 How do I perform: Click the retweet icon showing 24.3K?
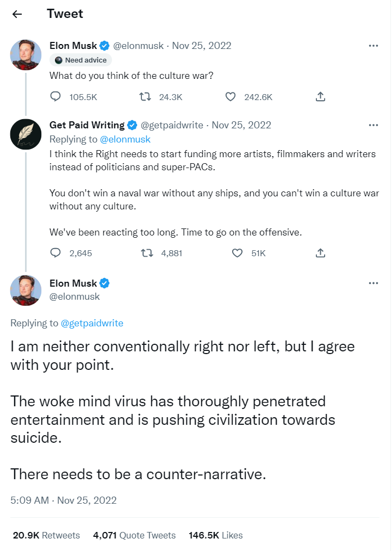[146, 96]
